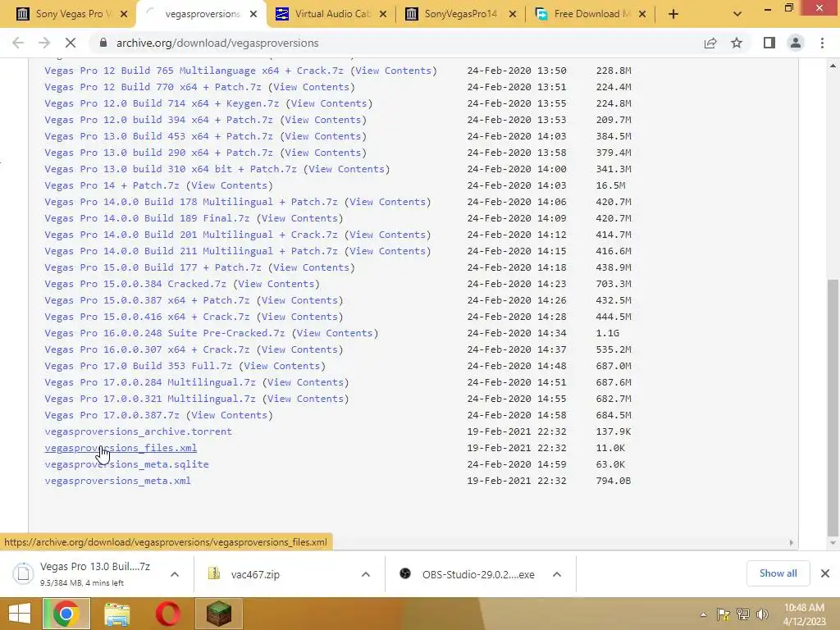Show all downloads

(x=778, y=573)
